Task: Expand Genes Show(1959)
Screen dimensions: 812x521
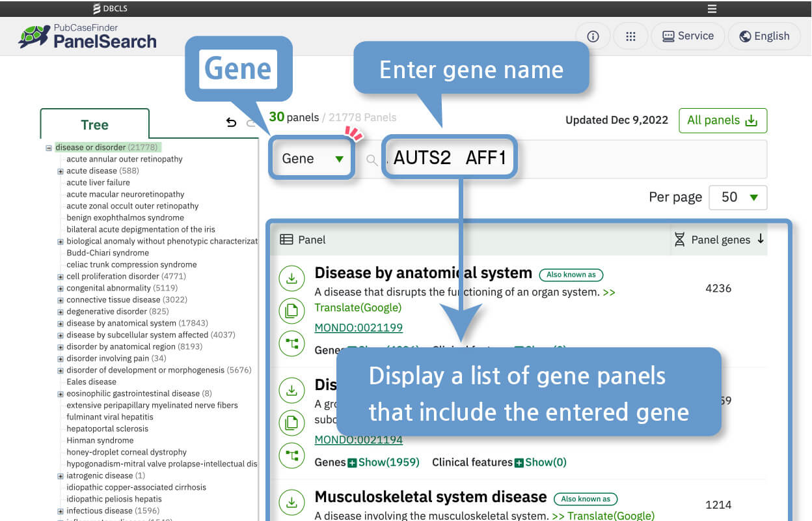Action: pos(384,462)
